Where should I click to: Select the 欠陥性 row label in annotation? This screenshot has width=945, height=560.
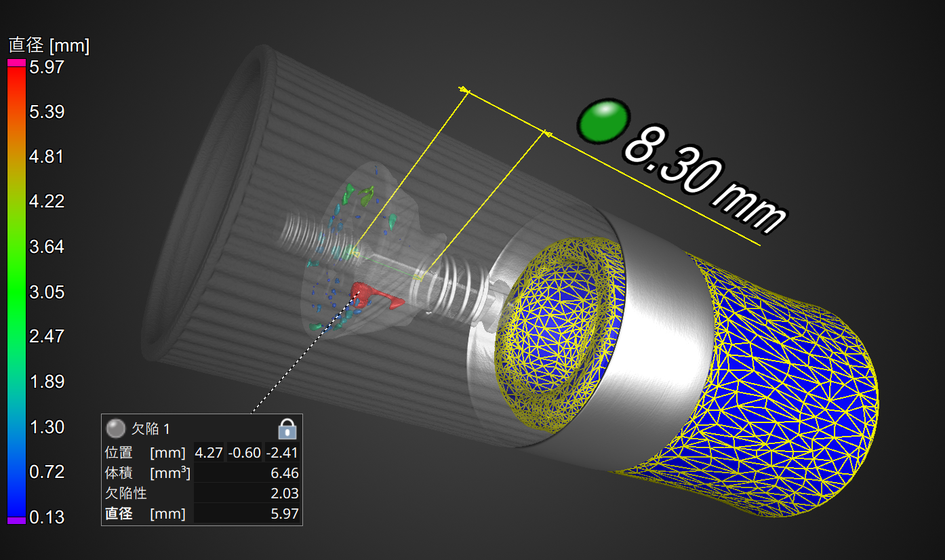point(126,494)
